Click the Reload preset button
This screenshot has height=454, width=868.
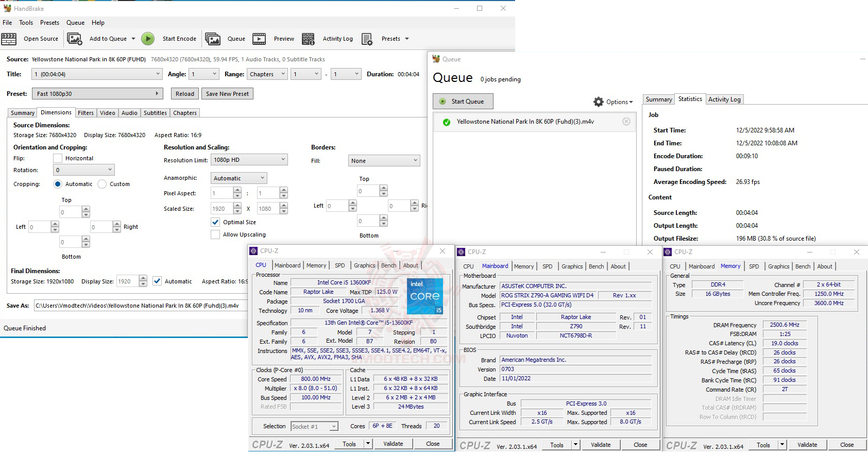(x=185, y=94)
